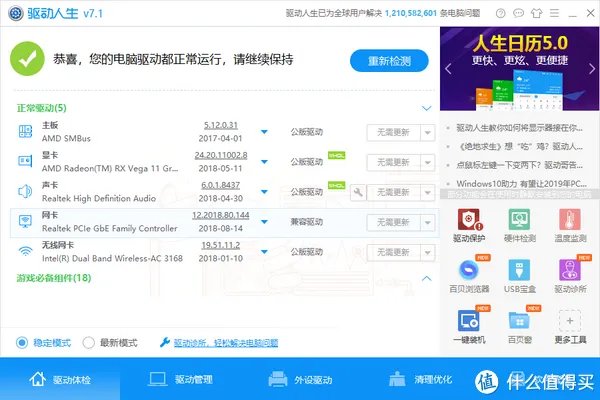Open the hamburger main menu icon
This screenshot has height=400, width=600.
point(554,13)
